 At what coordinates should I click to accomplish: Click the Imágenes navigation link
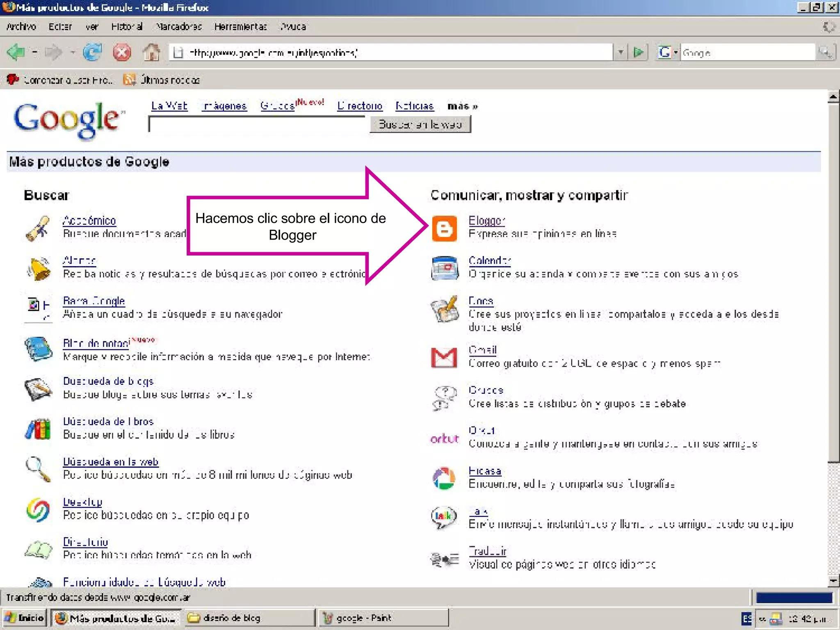pyautogui.click(x=225, y=106)
